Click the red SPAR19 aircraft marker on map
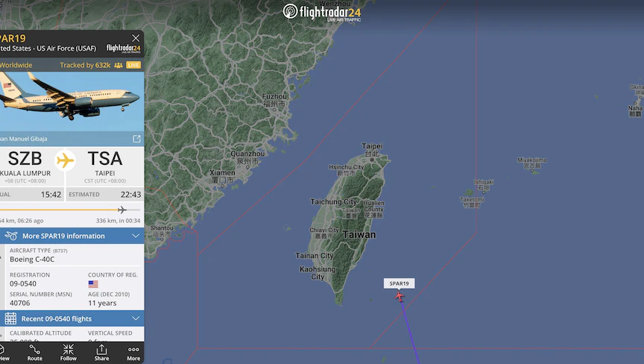Image resolution: width=644 pixels, height=364 pixels. tap(400, 296)
